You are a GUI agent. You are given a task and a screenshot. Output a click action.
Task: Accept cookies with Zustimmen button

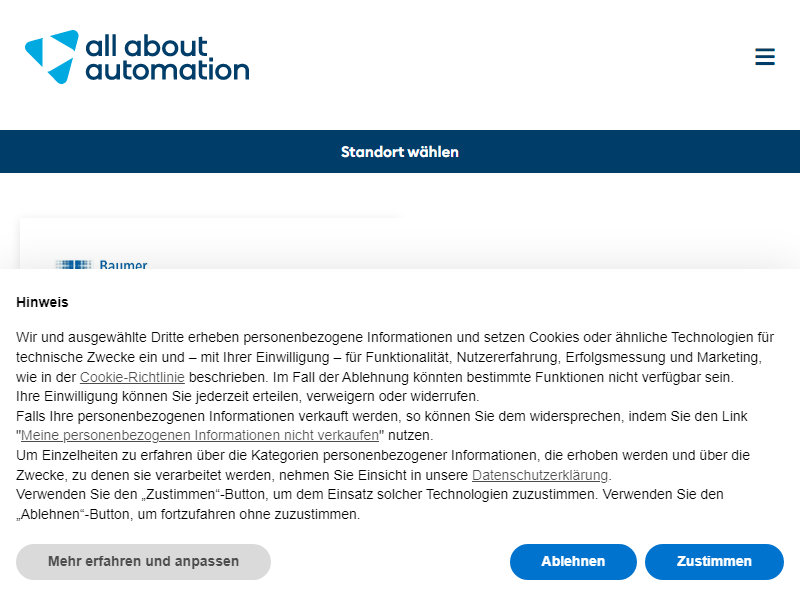(714, 562)
